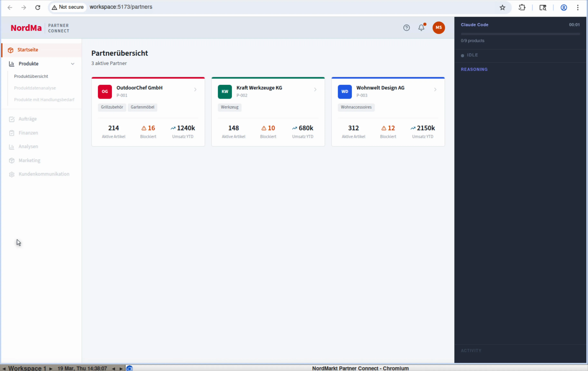The image size is (588, 371).
Task: Click the Wohnaccessoires tag
Action: click(x=356, y=107)
